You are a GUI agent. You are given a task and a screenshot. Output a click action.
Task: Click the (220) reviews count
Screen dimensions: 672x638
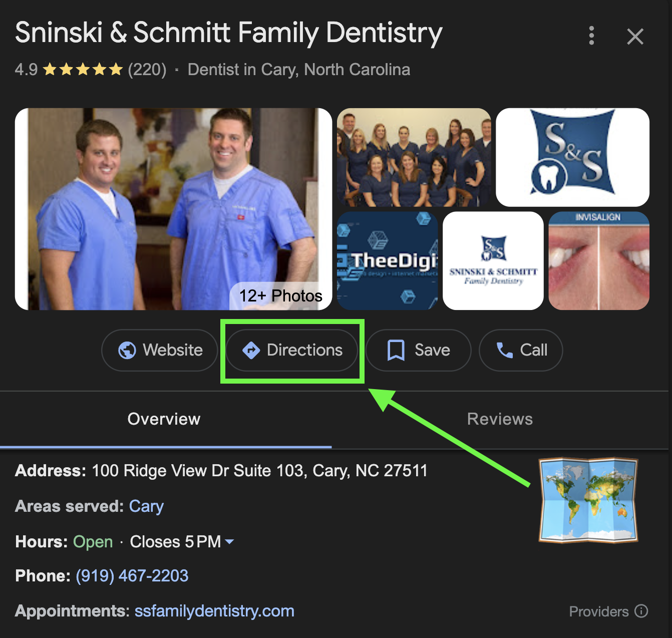coord(147,70)
